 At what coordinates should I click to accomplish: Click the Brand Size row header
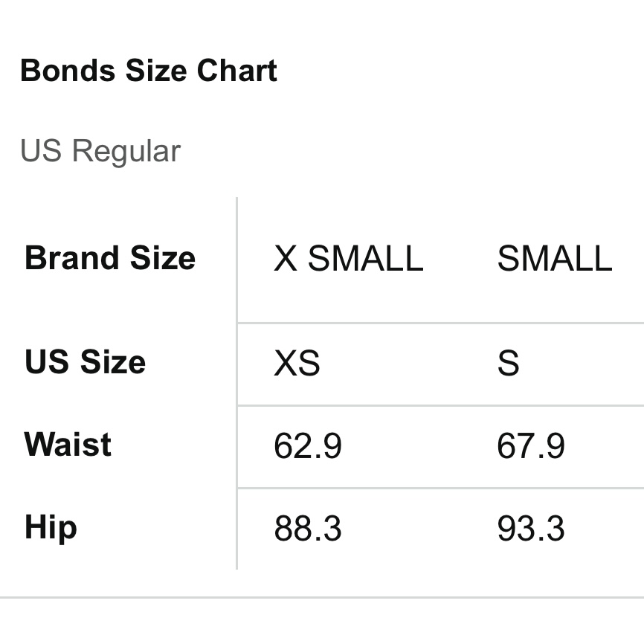(x=110, y=258)
